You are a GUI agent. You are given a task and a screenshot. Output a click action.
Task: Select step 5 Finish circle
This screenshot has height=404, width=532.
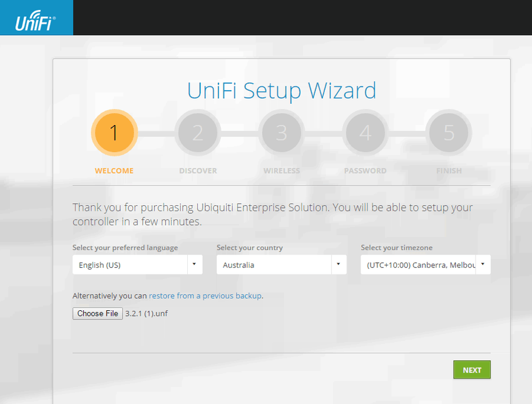click(x=449, y=133)
